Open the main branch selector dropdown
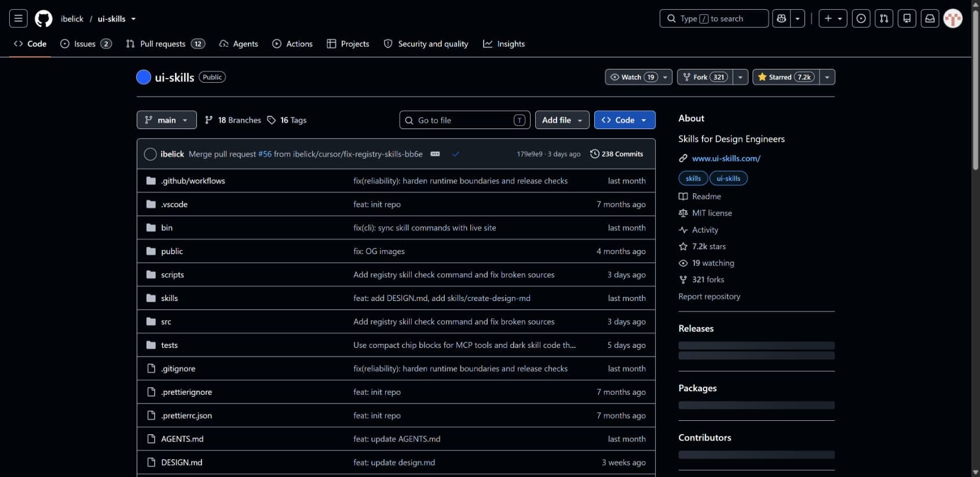This screenshot has width=980, height=477. (167, 120)
